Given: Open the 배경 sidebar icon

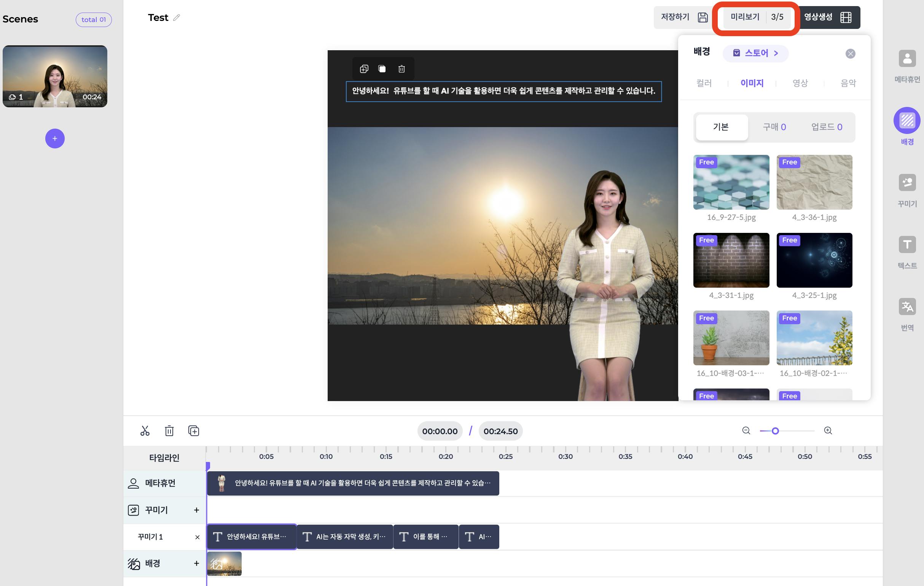Looking at the screenshot, I should [x=907, y=121].
